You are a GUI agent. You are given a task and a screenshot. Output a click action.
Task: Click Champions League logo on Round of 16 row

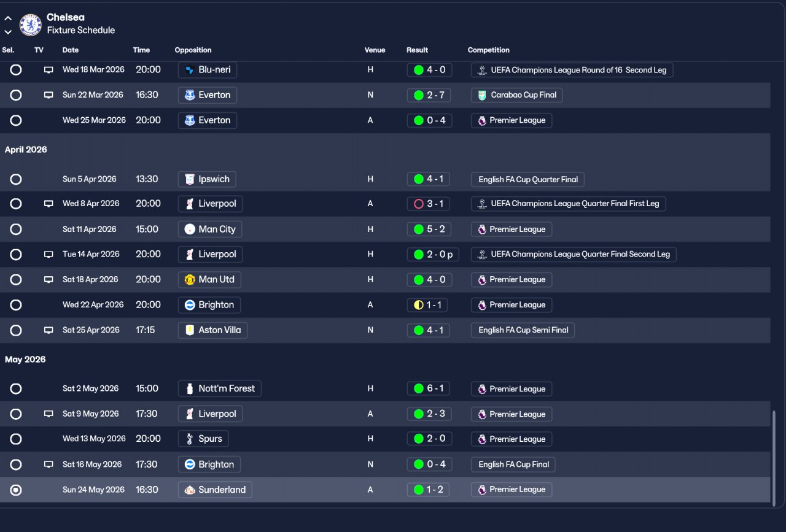482,70
